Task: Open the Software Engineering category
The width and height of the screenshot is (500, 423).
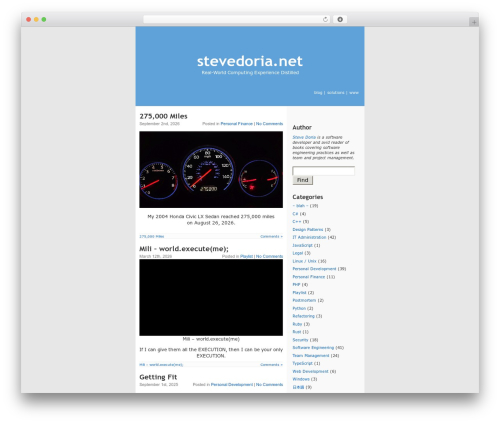Action: coord(313,348)
